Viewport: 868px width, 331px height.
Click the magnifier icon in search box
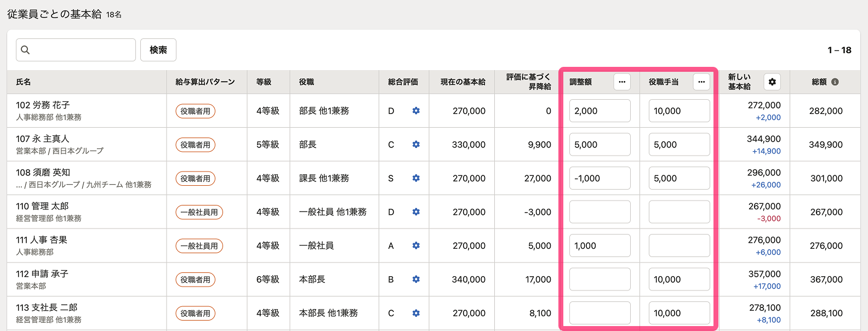(x=25, y=50)
